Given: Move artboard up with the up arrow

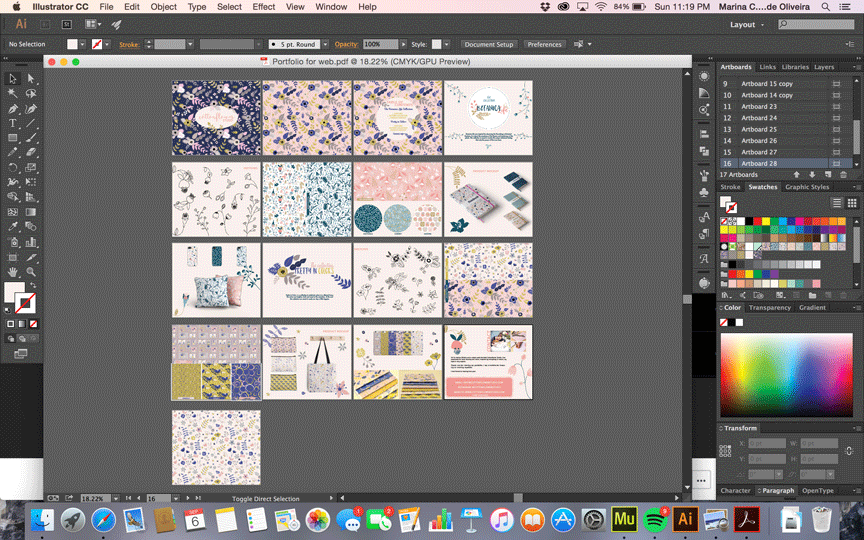Looking at the screenshot, I should 796,175.
